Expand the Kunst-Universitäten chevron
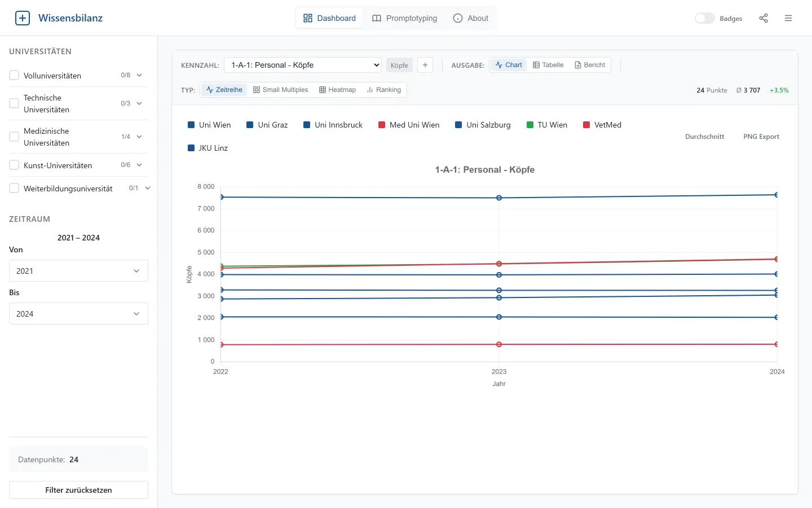Image resolution: width=812 pixels, height=508 pixels. coord(139,165)
